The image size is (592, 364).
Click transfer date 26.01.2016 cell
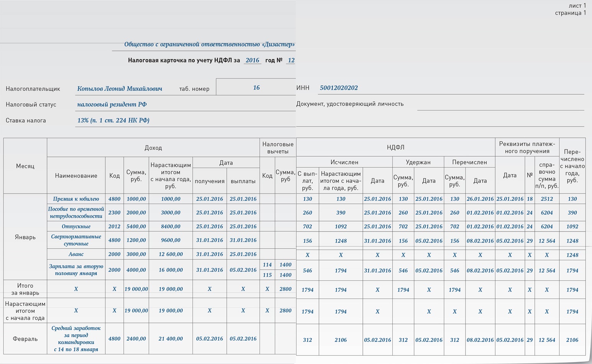tap(480, 199)
